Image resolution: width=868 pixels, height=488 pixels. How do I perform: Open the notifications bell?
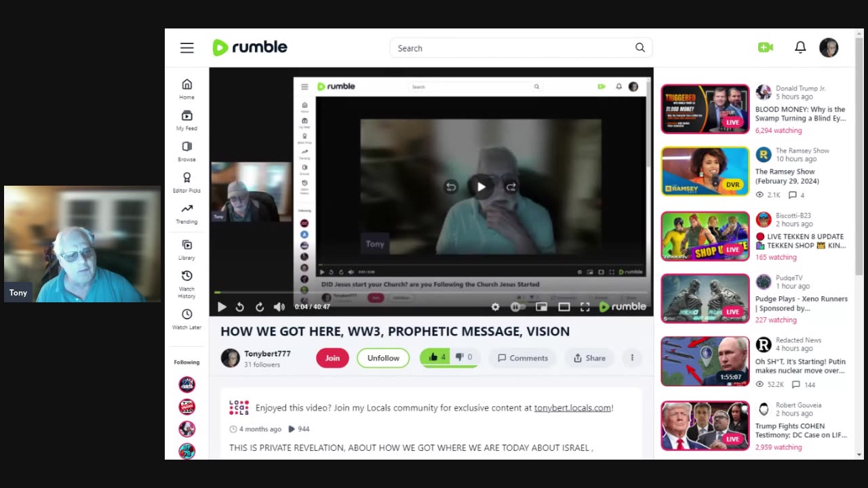[x=800, y=47]
